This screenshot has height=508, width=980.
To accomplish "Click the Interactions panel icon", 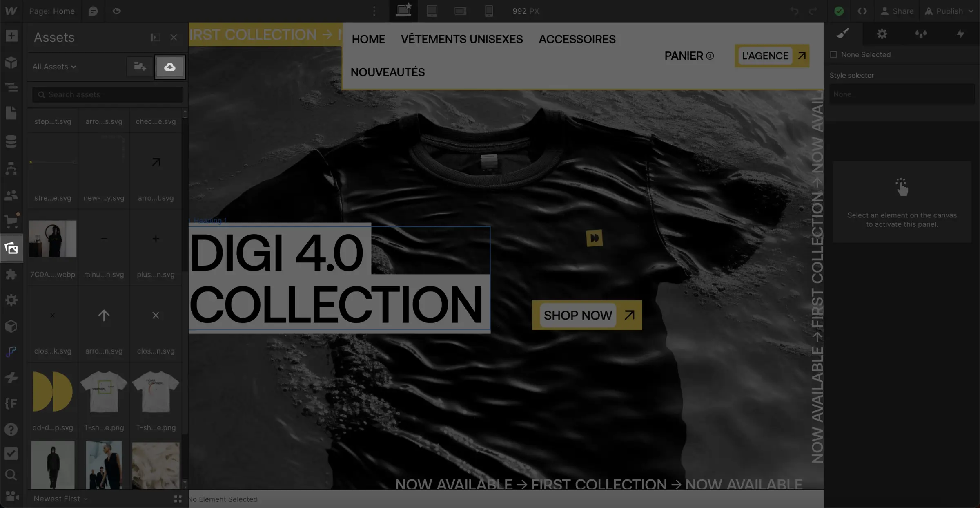I will pos(960,34).
